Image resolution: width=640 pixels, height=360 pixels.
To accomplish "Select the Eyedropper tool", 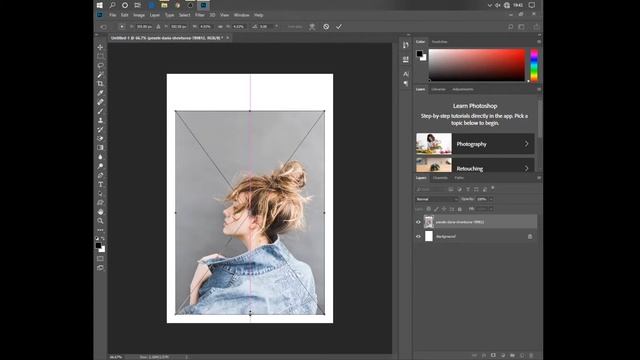I will coord(100,93).
